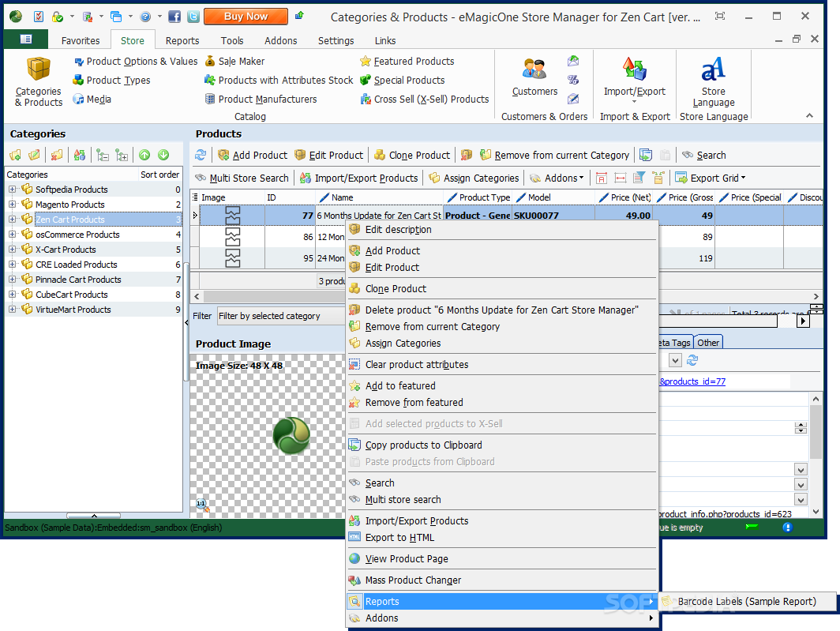The image size is (840, 631).
Task: Open Categories & Products ribbon icon
Action: (39, 81)
